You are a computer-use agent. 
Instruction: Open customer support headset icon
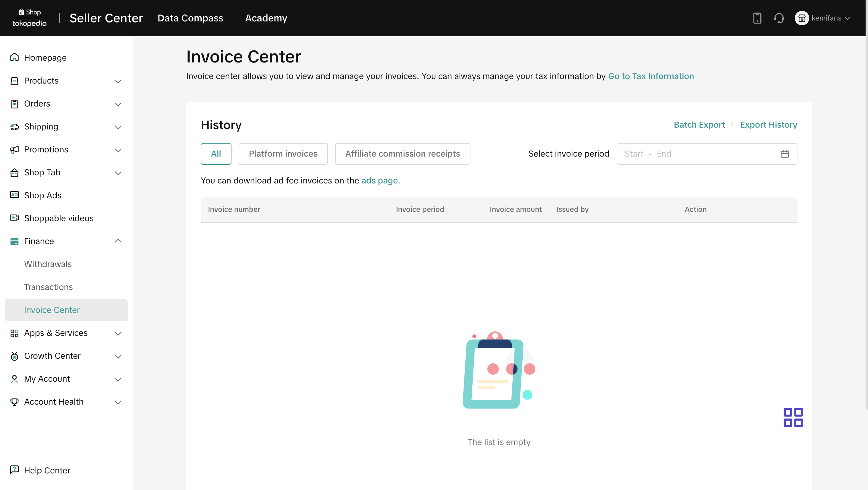click(x=779, y=18)
